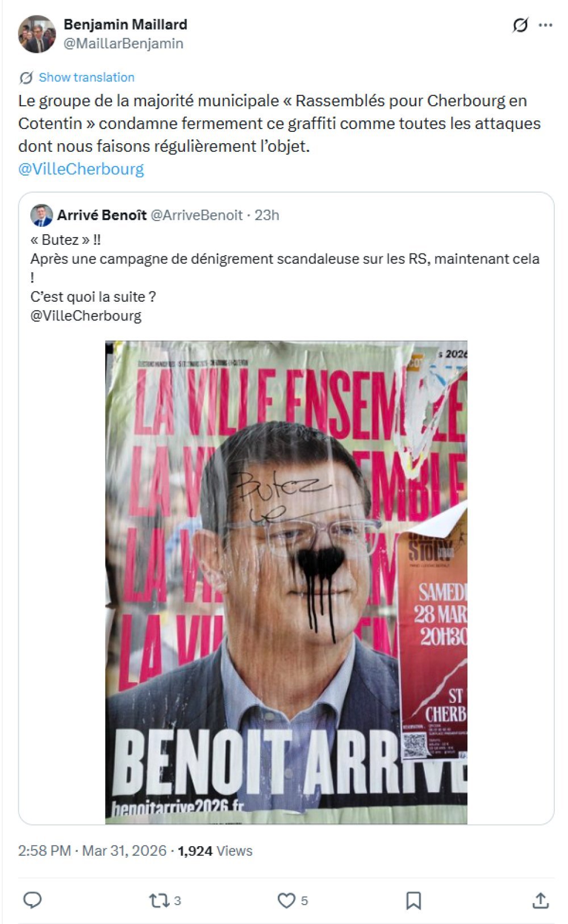This screenshot has height=924, width=568.
Task: Bookmark this tweet
Action: pyautogui.click(x=414, y=900)
